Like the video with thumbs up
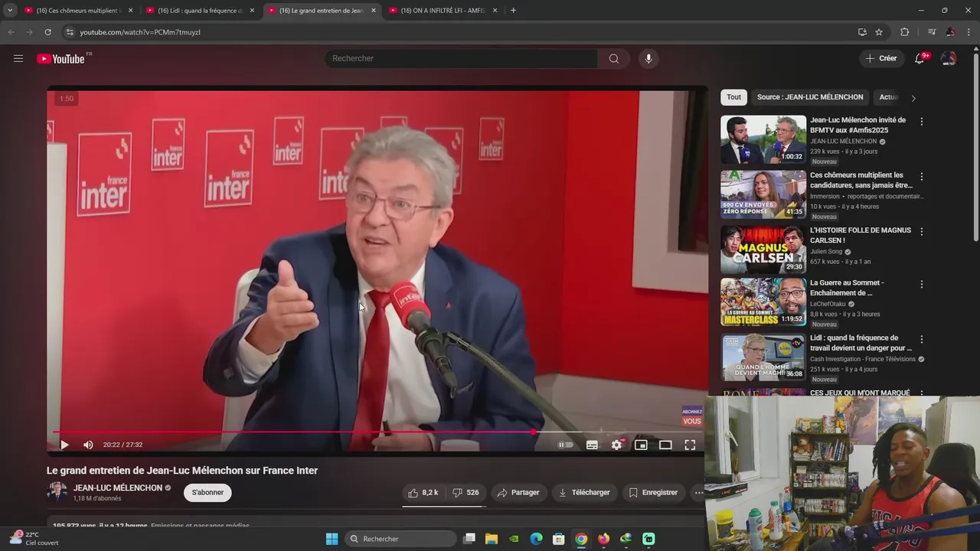 (423, 493)
